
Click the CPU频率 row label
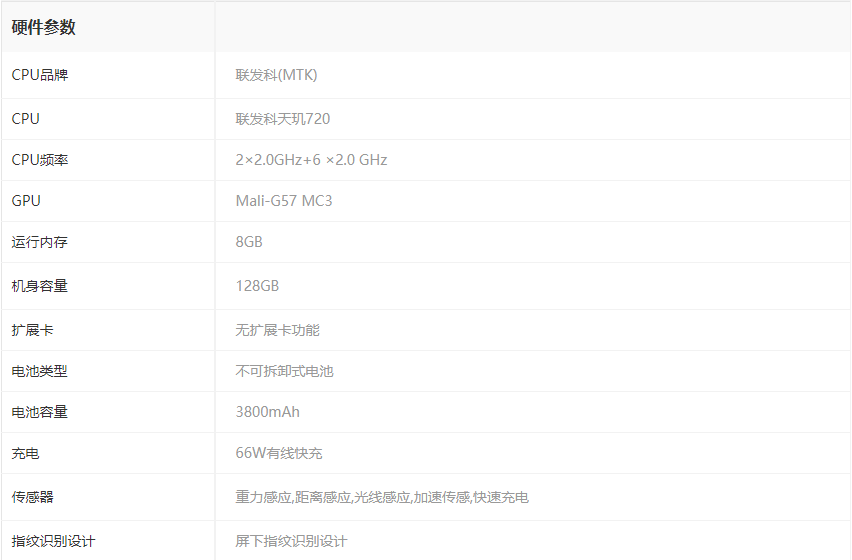click(40, 160)
